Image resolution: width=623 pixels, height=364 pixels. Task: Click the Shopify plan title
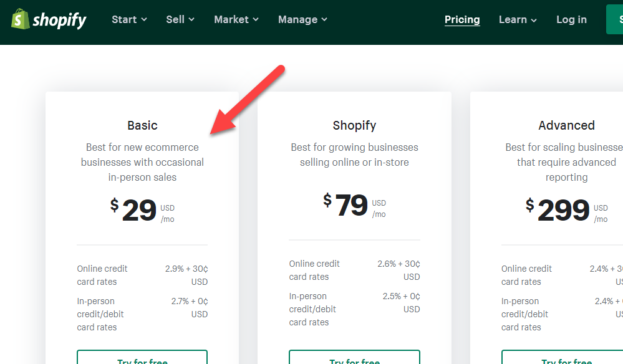(x=354, y=125)
